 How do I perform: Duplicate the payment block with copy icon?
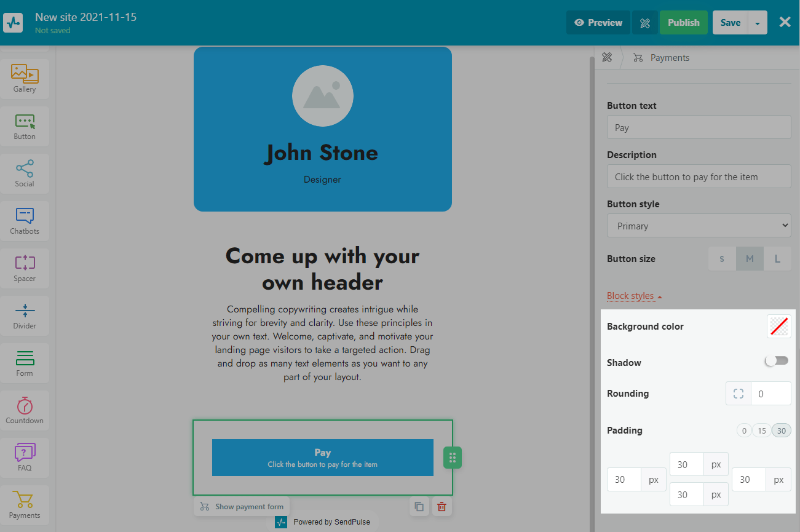tap(419, 507)
